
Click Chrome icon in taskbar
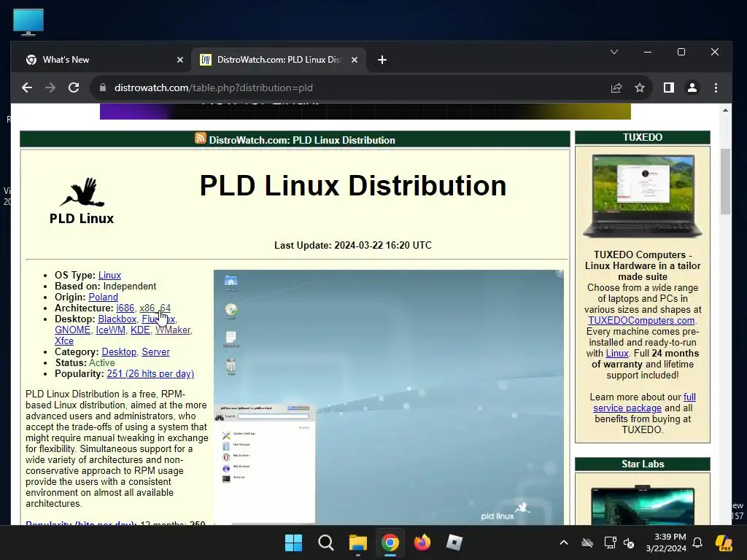point(390,542)
